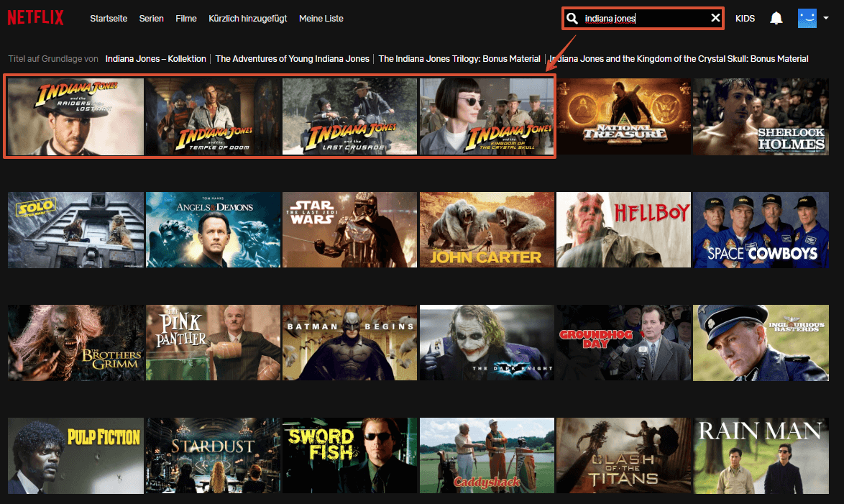Select Last Crusade thumbnail
The width and height of the screenshot is (844, 504).
350,117
